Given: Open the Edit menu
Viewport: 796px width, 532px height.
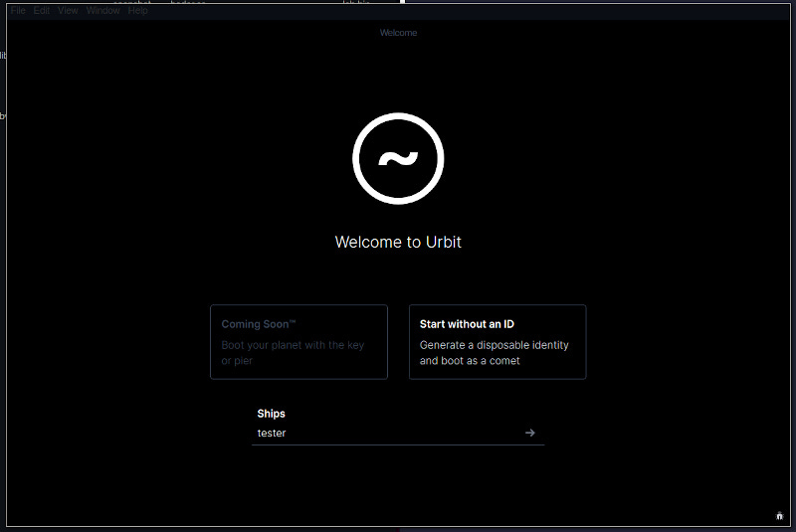Looking at the screenshot, I should [x=42, y=11].
